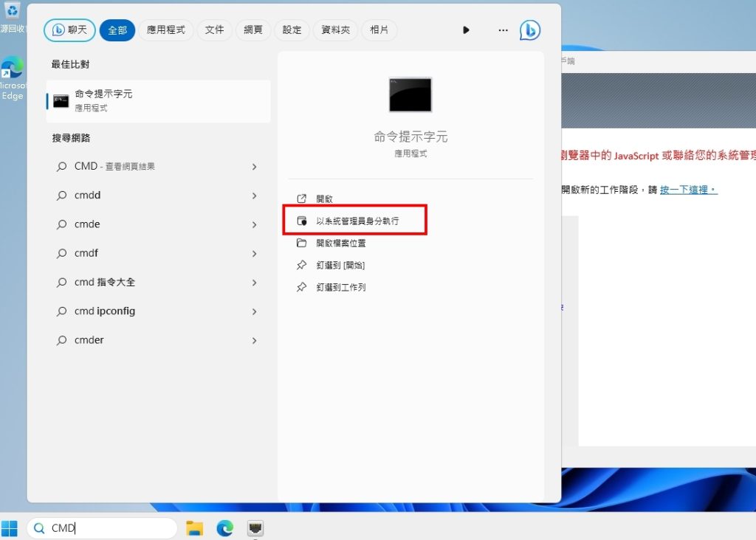Viewport: 756px width, 540px height.
Task: Click the search icon beside cmd ipconfig
Action: pyautogui.click(x=62, y=311)
